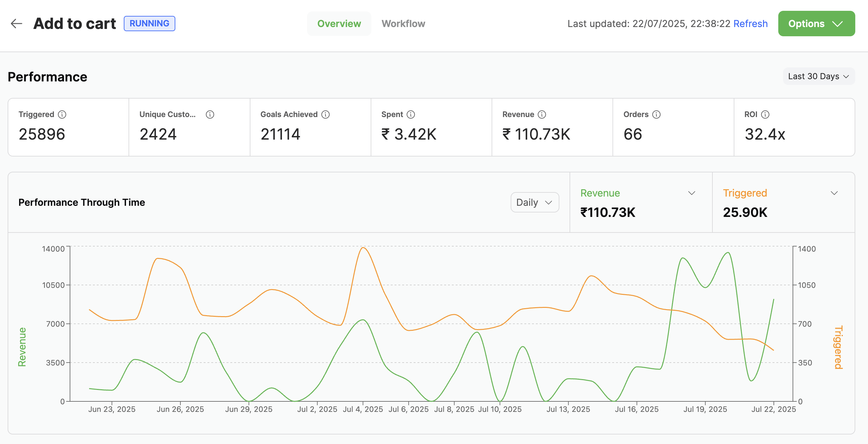Click the Jul 4 peak on the orange Triggered line
Image resolution: width=868 pixels, height=444 pixels.
pos(363,248)
